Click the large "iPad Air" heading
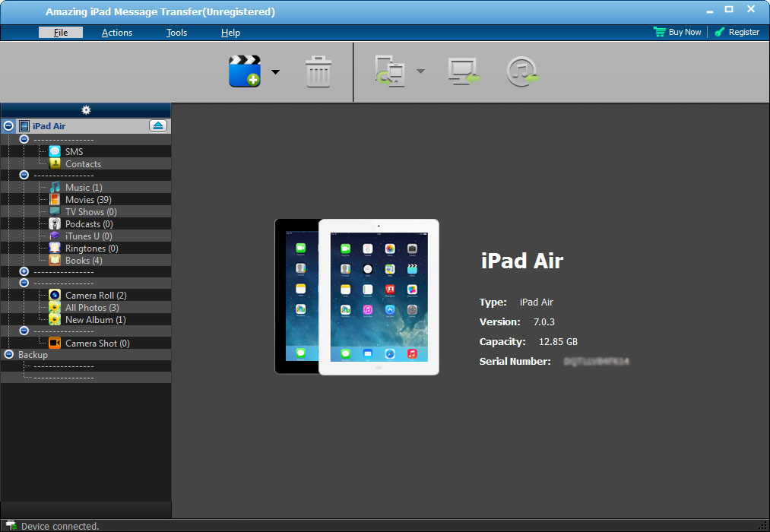The height and width of the screenshot is (532, 770). click(x=522, y=261)
